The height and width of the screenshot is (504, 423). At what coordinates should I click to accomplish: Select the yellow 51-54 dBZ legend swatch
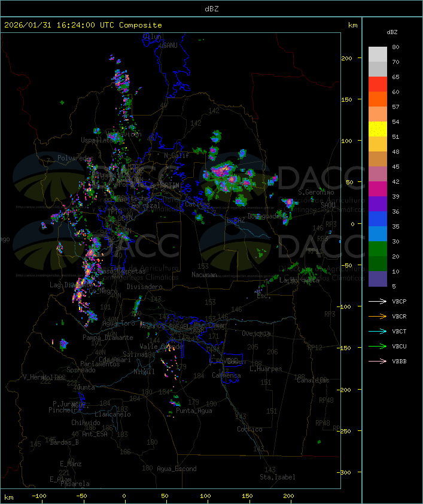[x=378, y=129]
